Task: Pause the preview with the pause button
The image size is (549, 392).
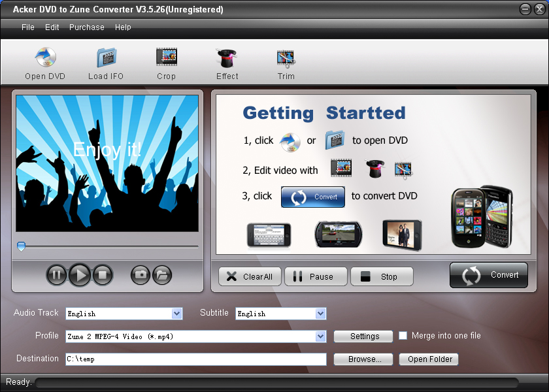Action: tap(57, 275)
